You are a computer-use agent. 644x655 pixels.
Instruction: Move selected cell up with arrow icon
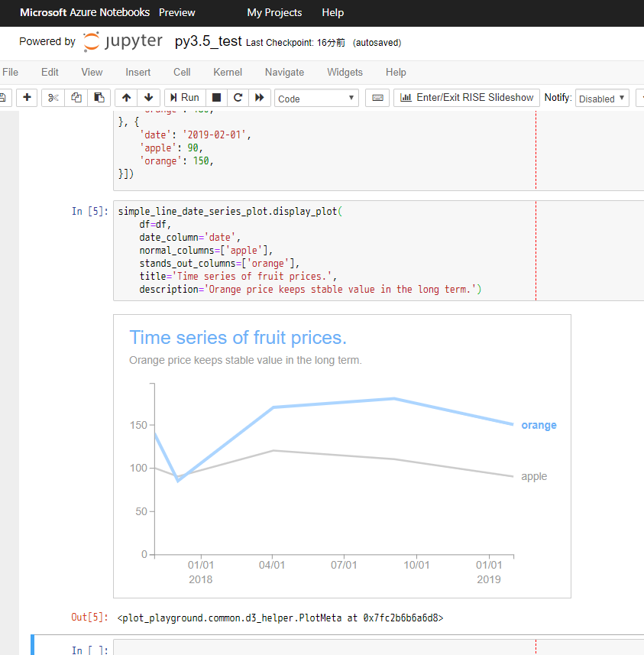(x=126, y=98)
